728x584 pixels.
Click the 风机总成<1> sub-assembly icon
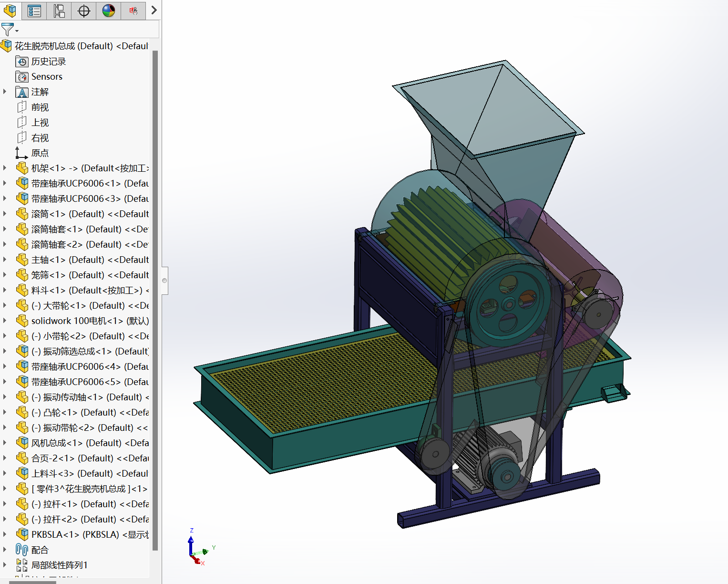click(22, 443)
